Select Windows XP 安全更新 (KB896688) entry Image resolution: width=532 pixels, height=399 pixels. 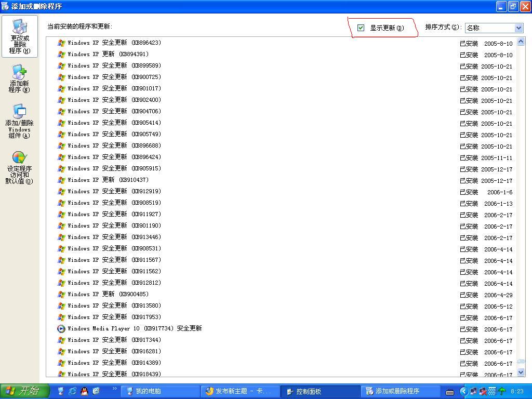[x=114, y=146]
